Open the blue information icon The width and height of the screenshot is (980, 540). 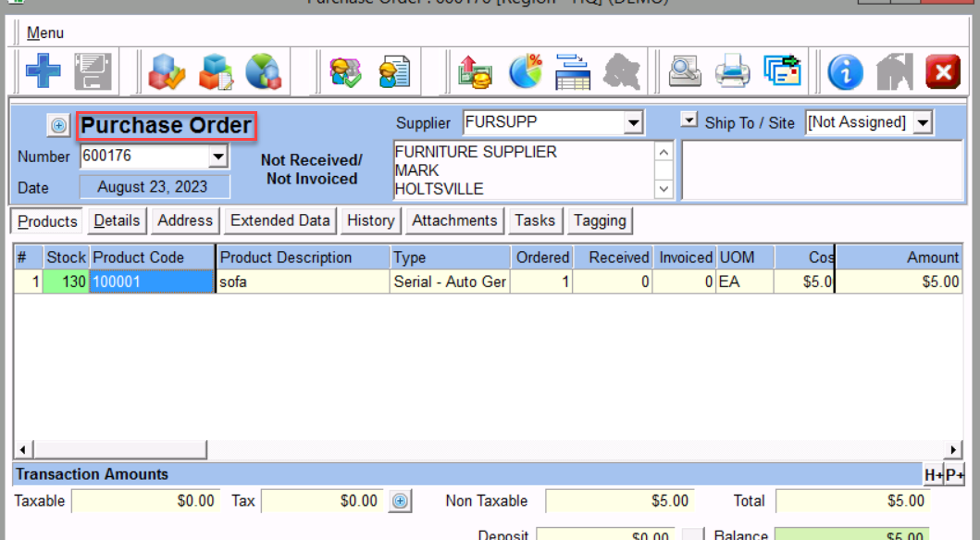[x=845, y=71]
